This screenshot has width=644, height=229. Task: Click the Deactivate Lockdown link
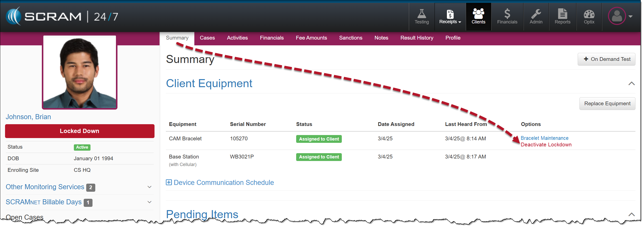(546, 145)
